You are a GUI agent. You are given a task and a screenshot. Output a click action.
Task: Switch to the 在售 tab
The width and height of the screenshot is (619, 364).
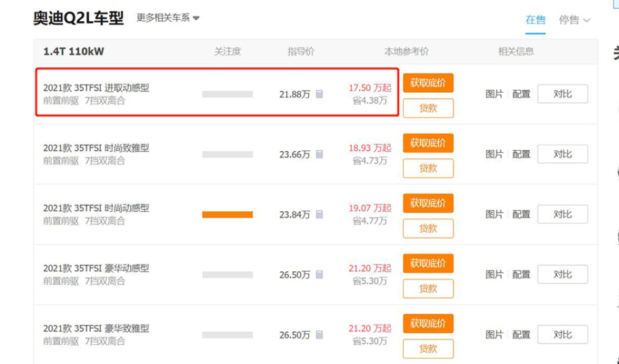[536, 20]
